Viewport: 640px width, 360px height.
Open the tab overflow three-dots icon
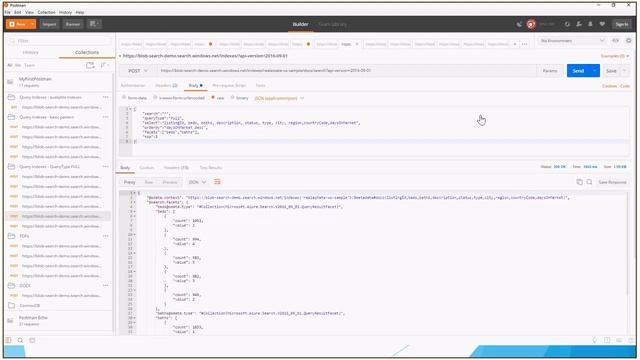pyautogui.click(x=524, y=44)
